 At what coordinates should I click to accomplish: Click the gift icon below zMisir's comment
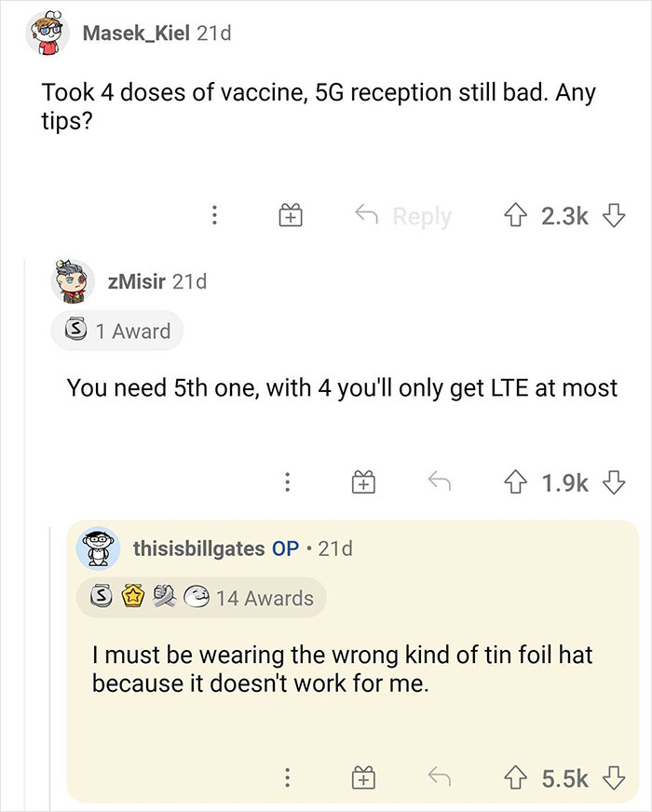[363, 481]
